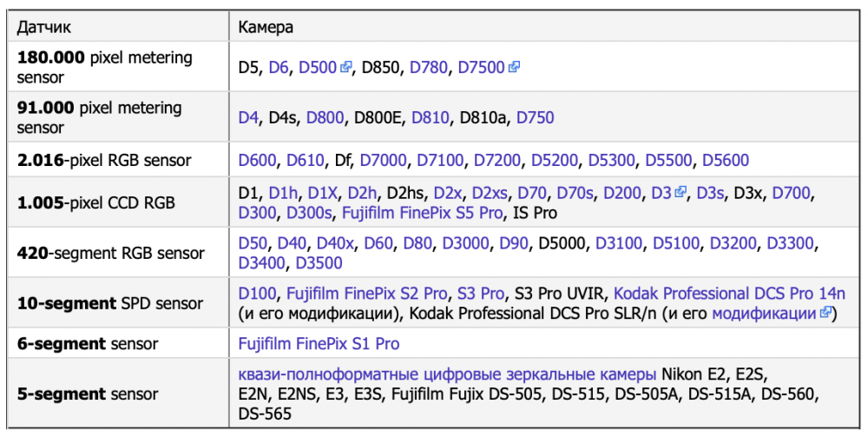This screenshot has width=868, height=437.
Task: Open the D3300 link
Action: pyautogui.click(x=790, y=243)
